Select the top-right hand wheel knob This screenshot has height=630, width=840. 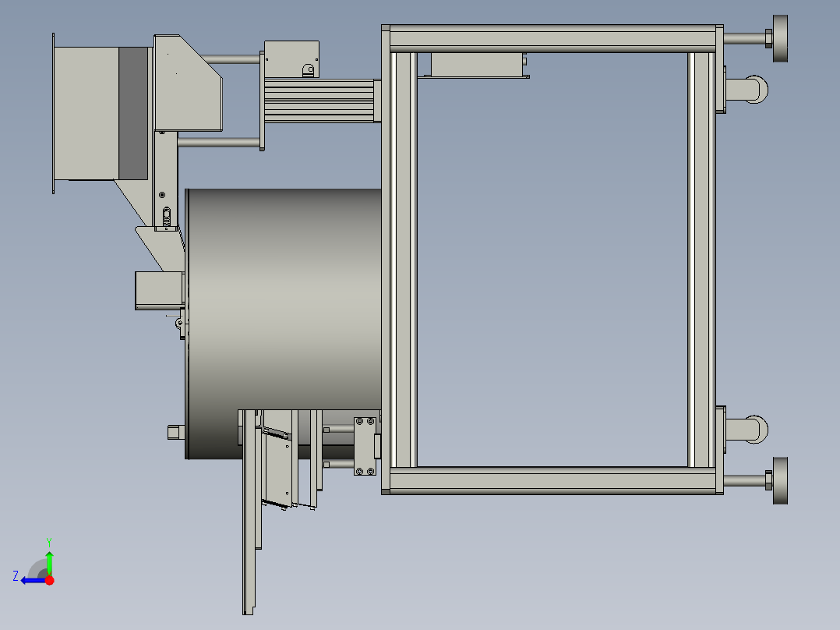tap(780, 39)
